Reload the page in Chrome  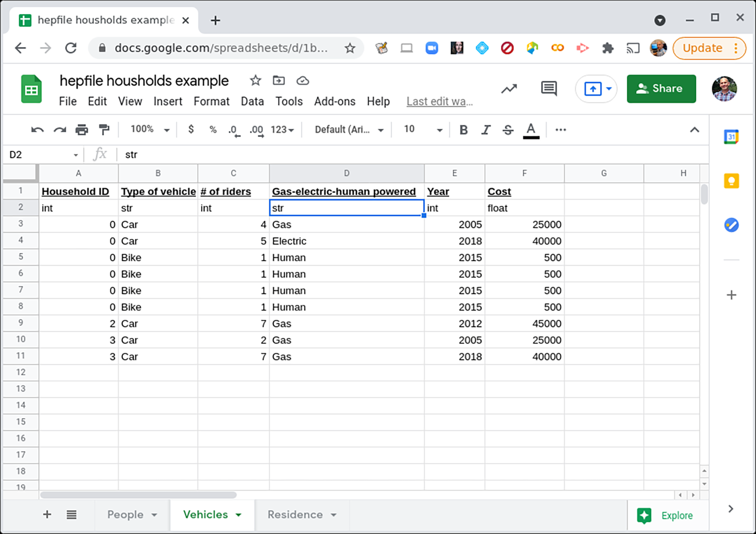click(x=71, y=48)
